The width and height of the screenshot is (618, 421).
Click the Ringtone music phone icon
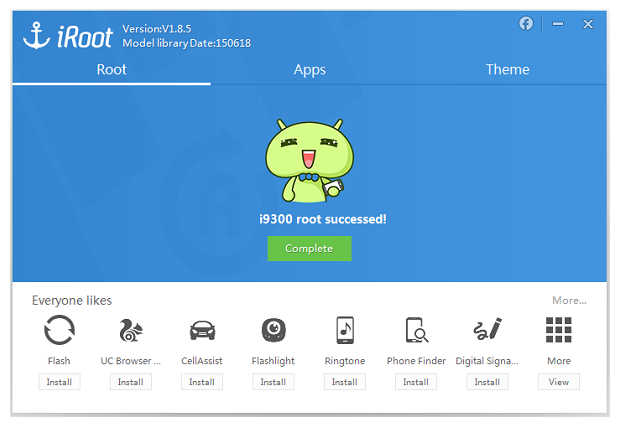click(345, 330)
